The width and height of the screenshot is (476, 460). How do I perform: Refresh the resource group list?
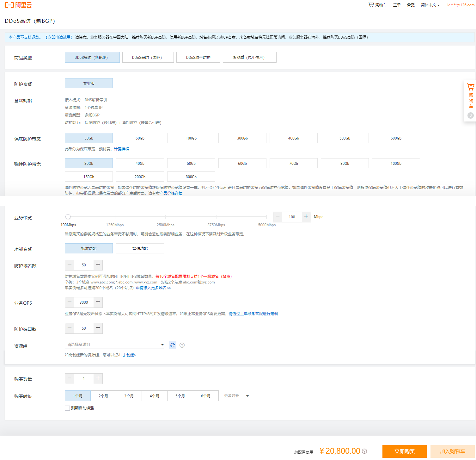tap(172, 345)
